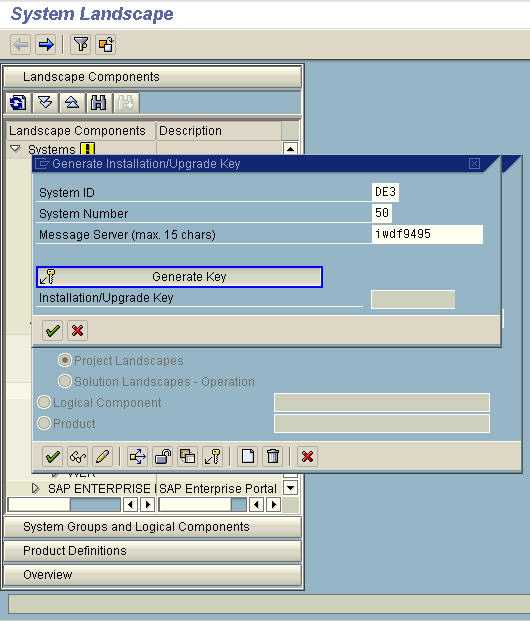Click the red X cancel in lower toolbar
The width and height of the screenshot is (530, 621).
point(307,457)
